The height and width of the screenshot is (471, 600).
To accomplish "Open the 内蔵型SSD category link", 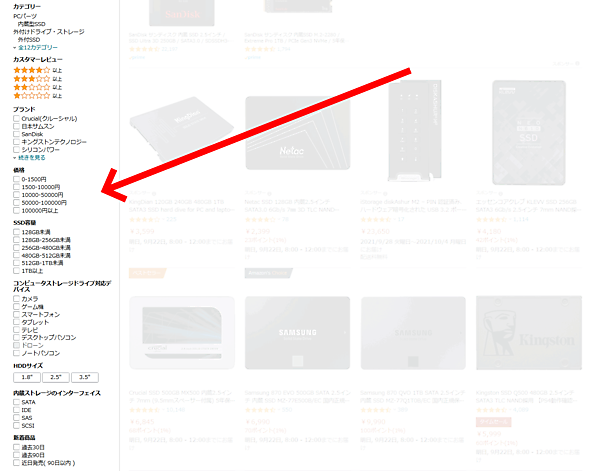I will pos(32,24).
